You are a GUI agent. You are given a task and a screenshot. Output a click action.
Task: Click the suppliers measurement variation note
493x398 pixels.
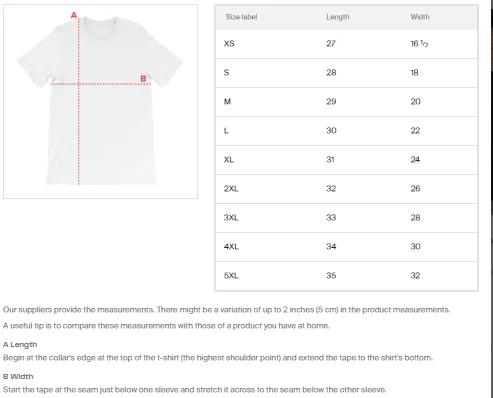pyautogui.click(x=226, y=310)
